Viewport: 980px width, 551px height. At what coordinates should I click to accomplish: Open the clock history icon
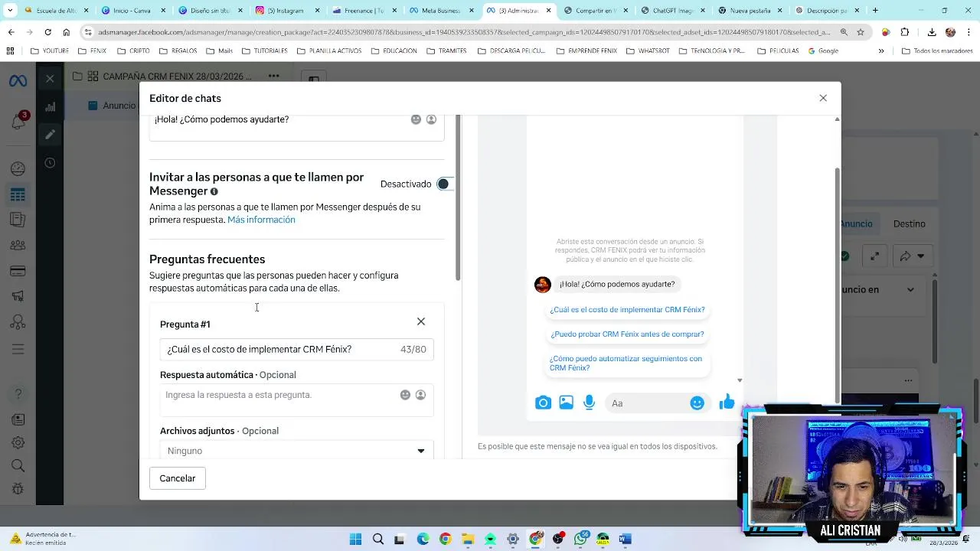[50, 163]
